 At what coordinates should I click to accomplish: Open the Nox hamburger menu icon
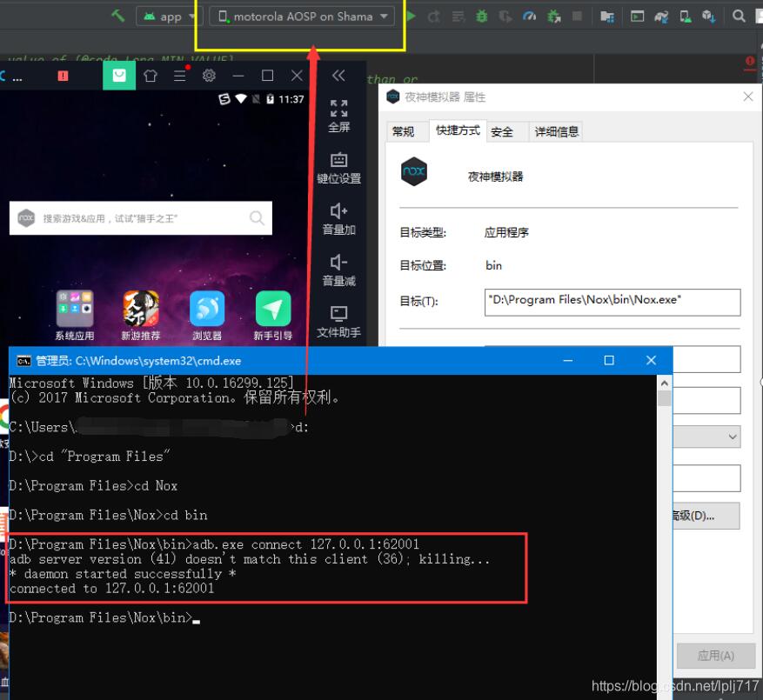tap(180, 75)
